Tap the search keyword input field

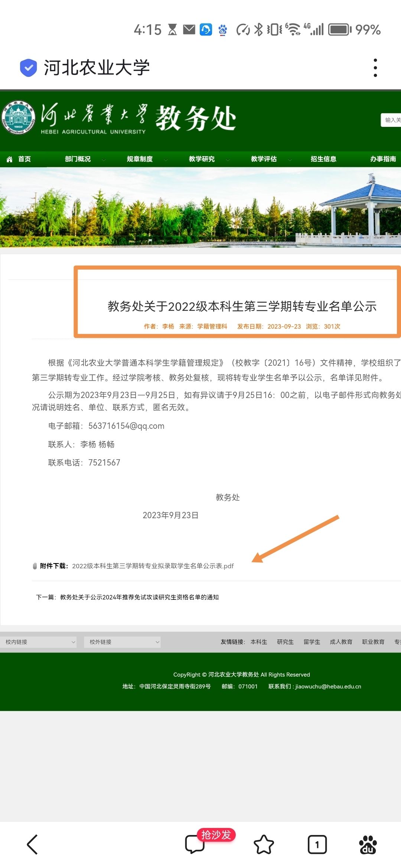391,120
